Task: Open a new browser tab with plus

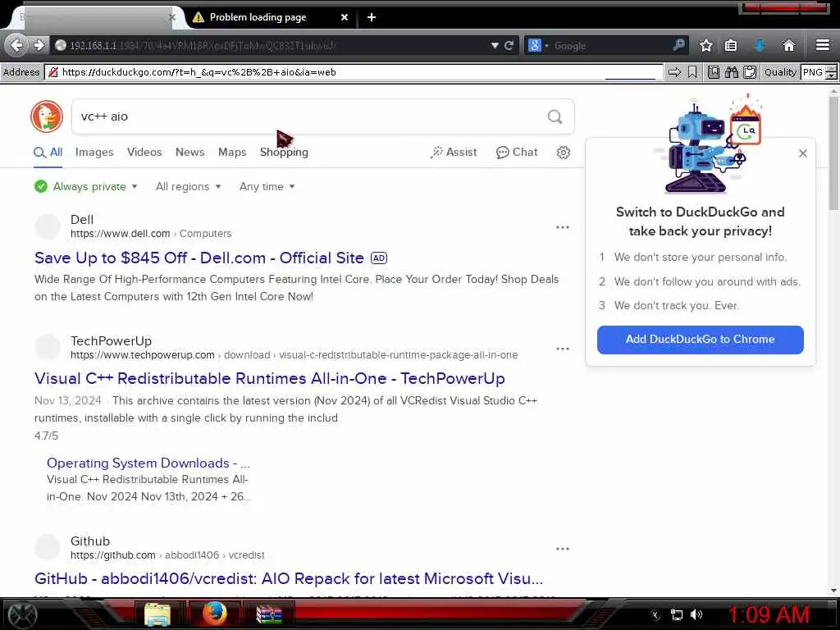Action: coord(372,17)
